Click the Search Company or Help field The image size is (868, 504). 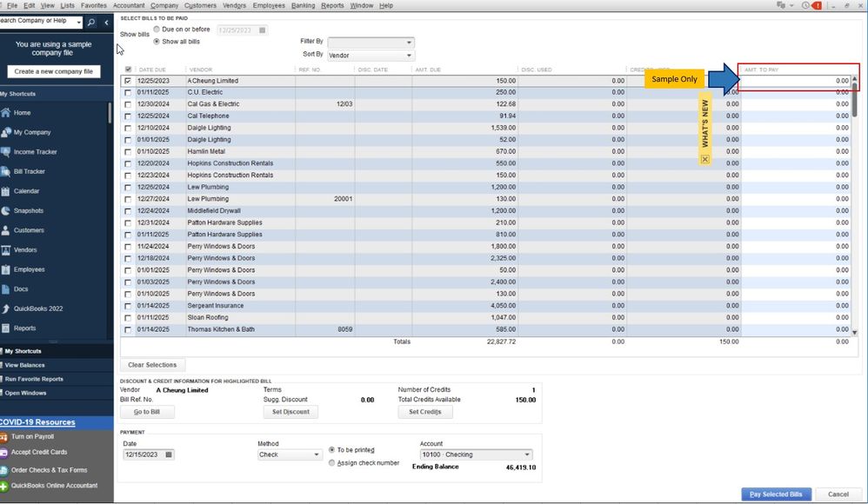[37, 21]
